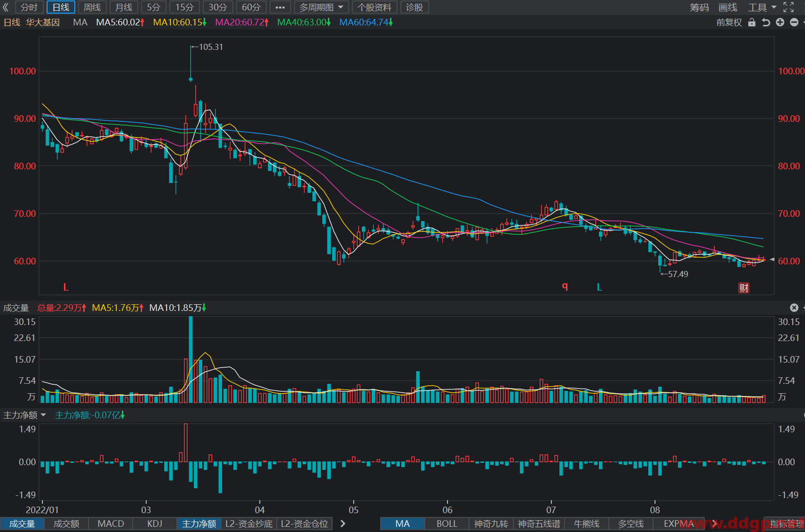Open the three-dots more periods button

point(280,7)
